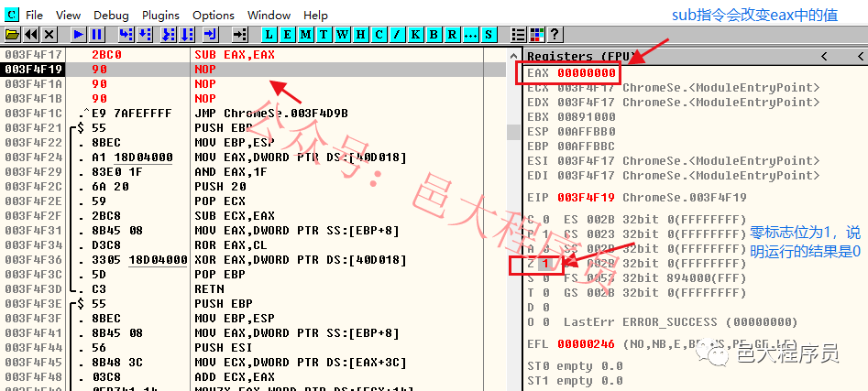Select the EFL value 00000246
This screenshot has width=868, height=391.
587,344
